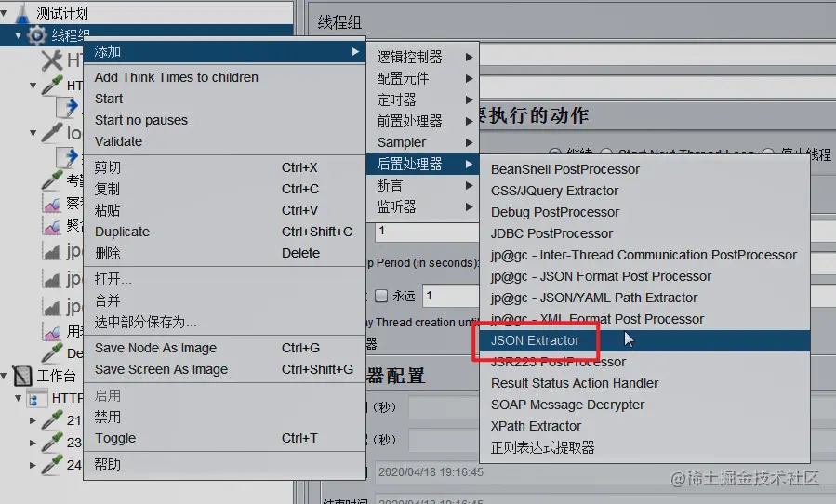836x504 pixels.
Task: Choose Save Screen As Image
Action: click(224, 369)
